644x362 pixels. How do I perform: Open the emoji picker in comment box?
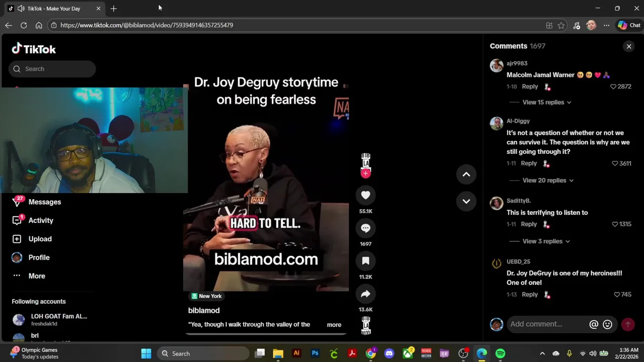[607, 324]
